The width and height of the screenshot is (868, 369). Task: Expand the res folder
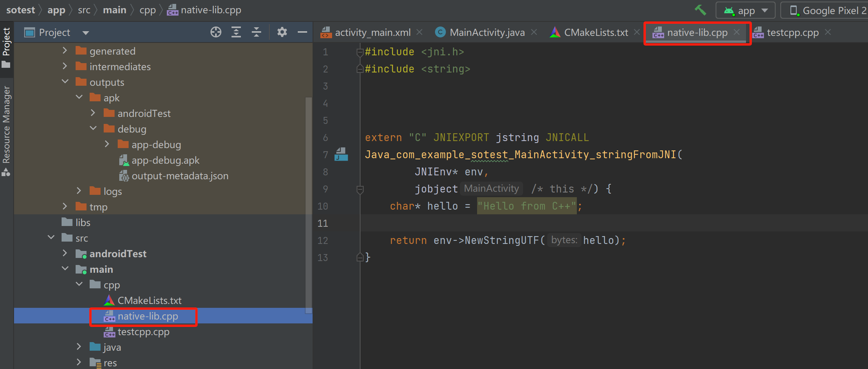pos(79,362)
